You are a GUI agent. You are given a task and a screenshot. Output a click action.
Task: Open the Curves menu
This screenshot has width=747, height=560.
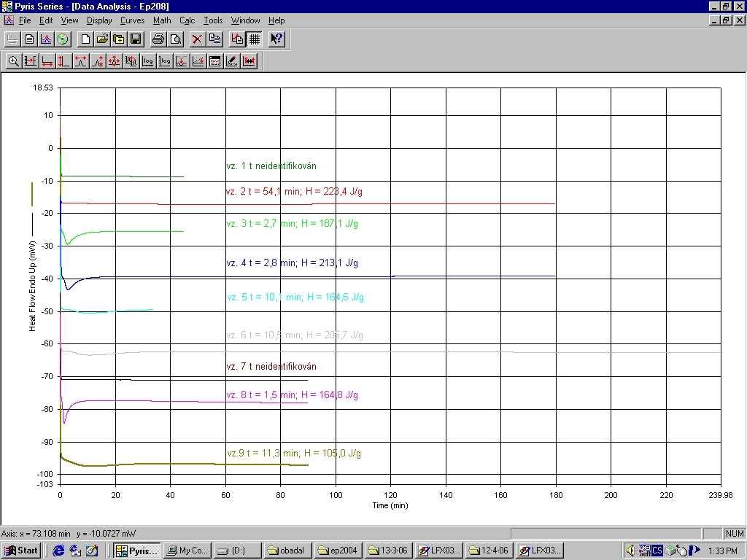point(133,20)
